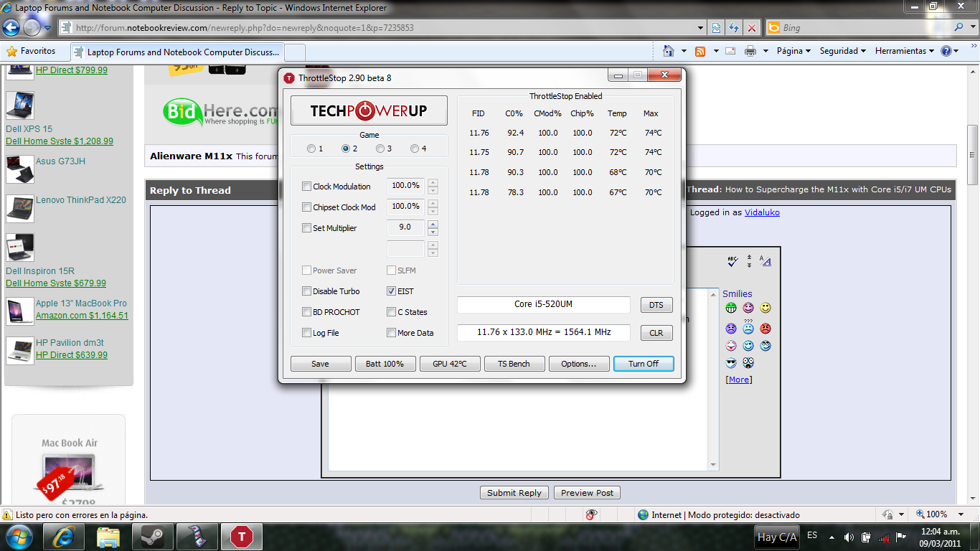Expand the print options dropdown arrow

click(765, 51)
